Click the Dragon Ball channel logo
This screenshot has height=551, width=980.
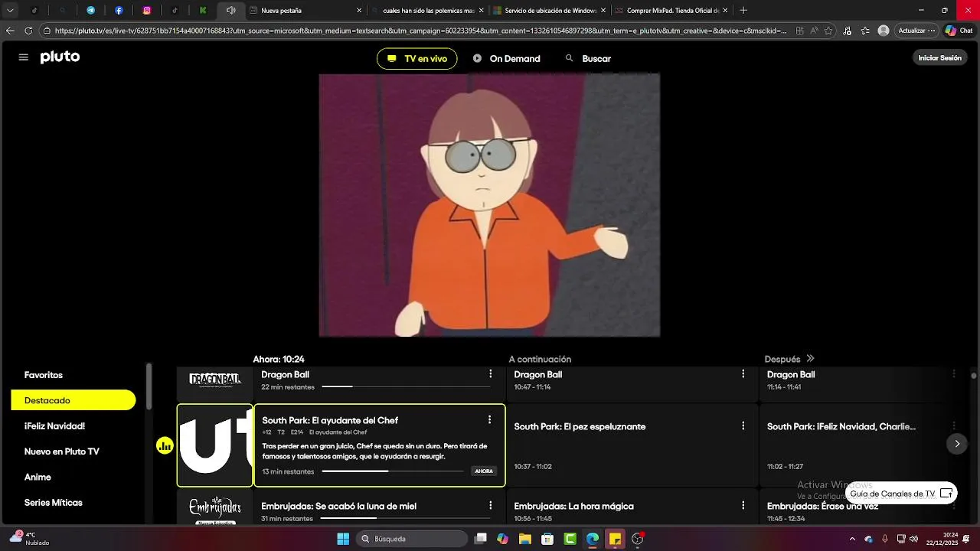(x=215, y=380)
